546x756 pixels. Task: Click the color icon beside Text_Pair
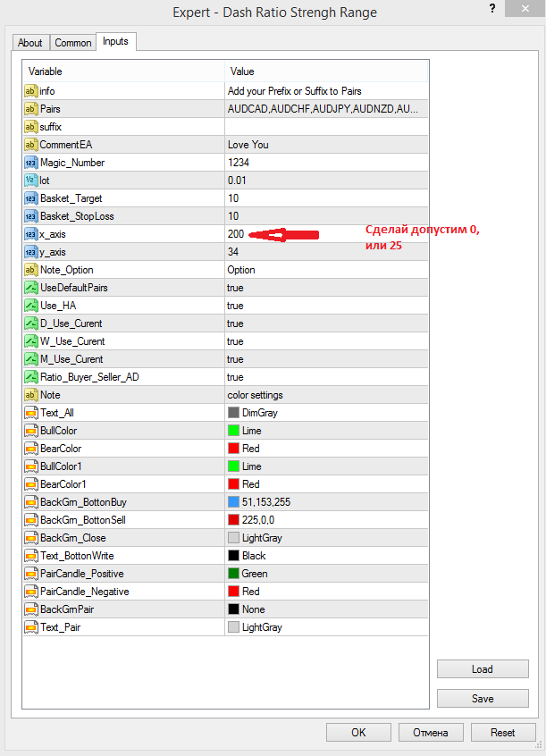tap(31, 626)
